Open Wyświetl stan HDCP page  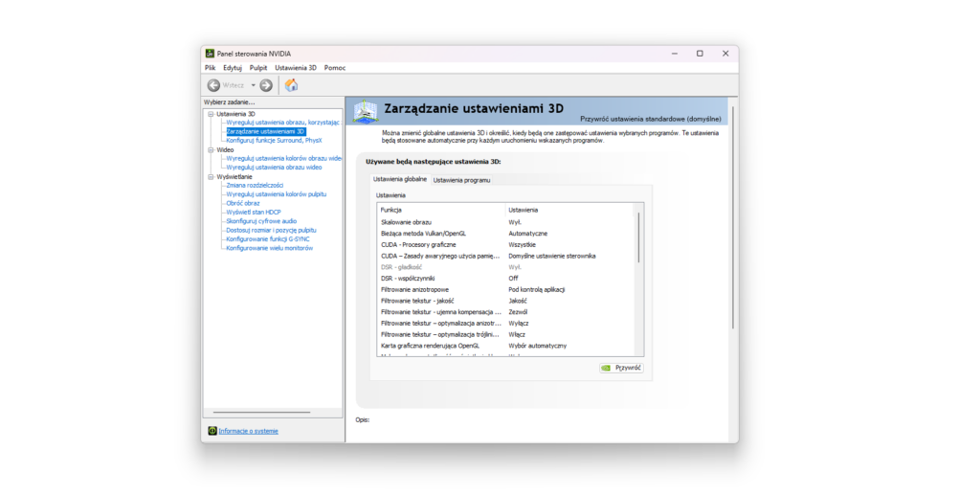[253, 213]
